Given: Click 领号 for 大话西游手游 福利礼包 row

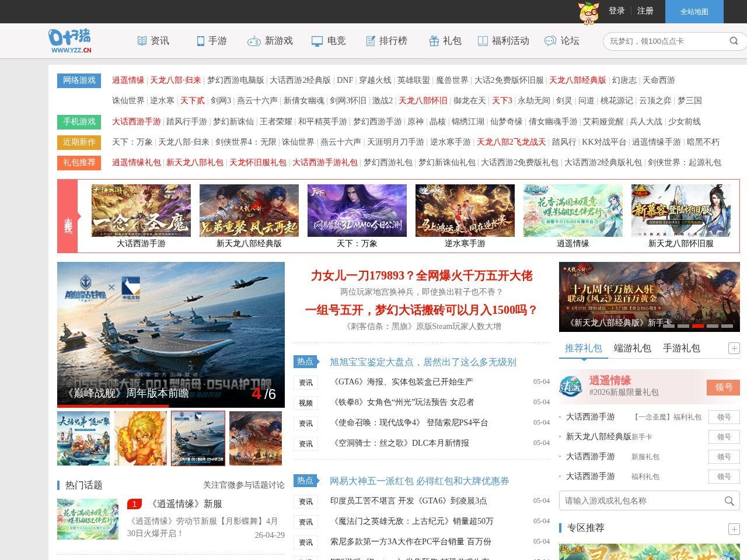Looking at the screenshot, I should [x=724, y=477].
